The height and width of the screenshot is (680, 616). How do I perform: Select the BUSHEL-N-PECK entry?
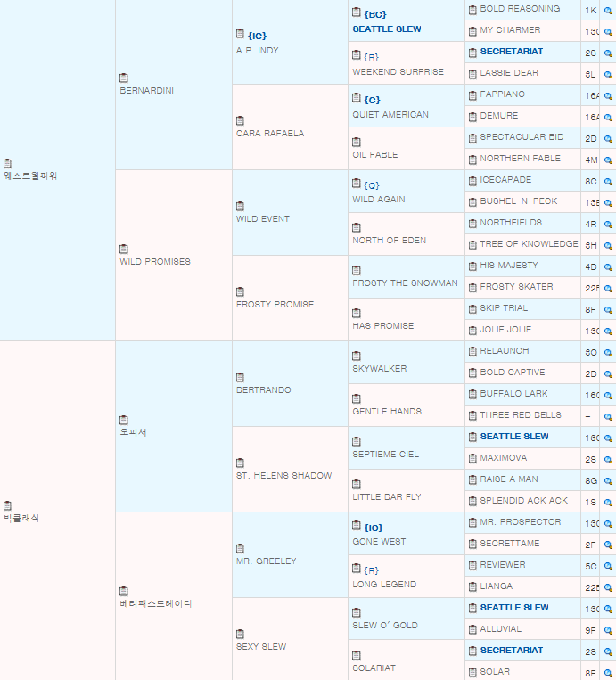pos(519,201)
